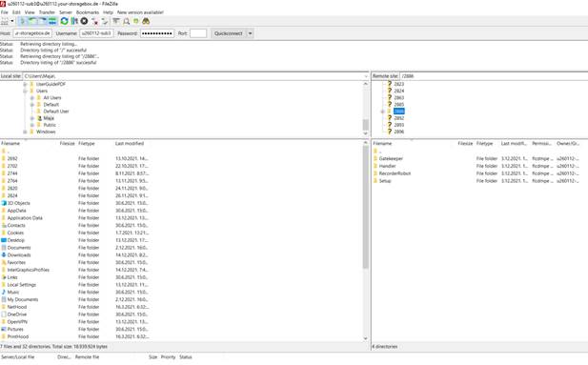Expand the selected 2886 remote tree node
588x365 pixels.
tap(382, 112)
